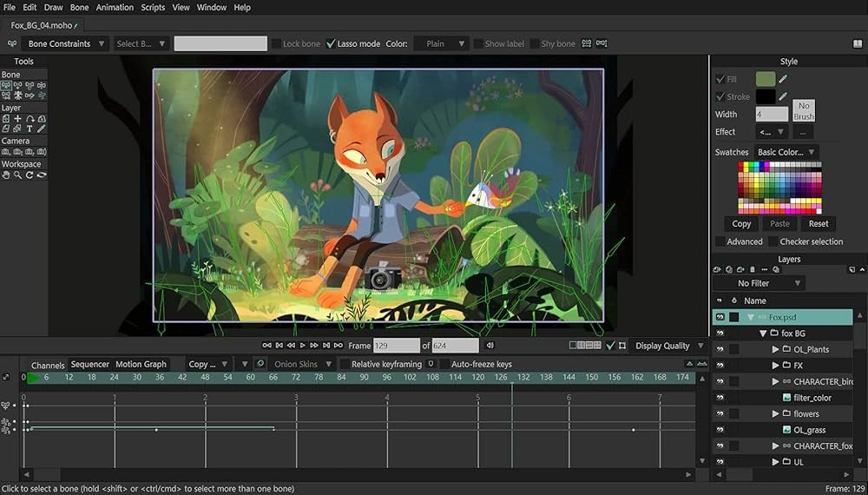Viewport: 868px width, 495px height.
Task: Click the Reset button in Style panel
Action: pyautogui.click(x=819, y=223)
